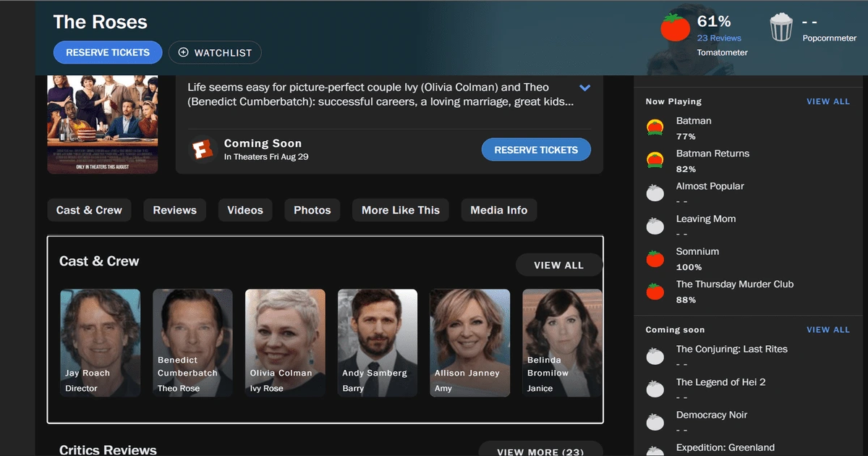Click the red Tomatometer tomato icon
868x456 pixels.
coord(676,28)
